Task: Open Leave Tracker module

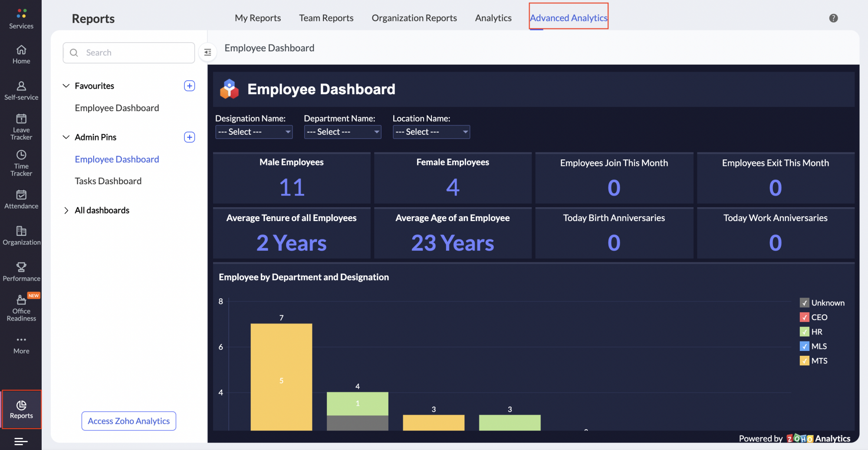Action: 21,127
